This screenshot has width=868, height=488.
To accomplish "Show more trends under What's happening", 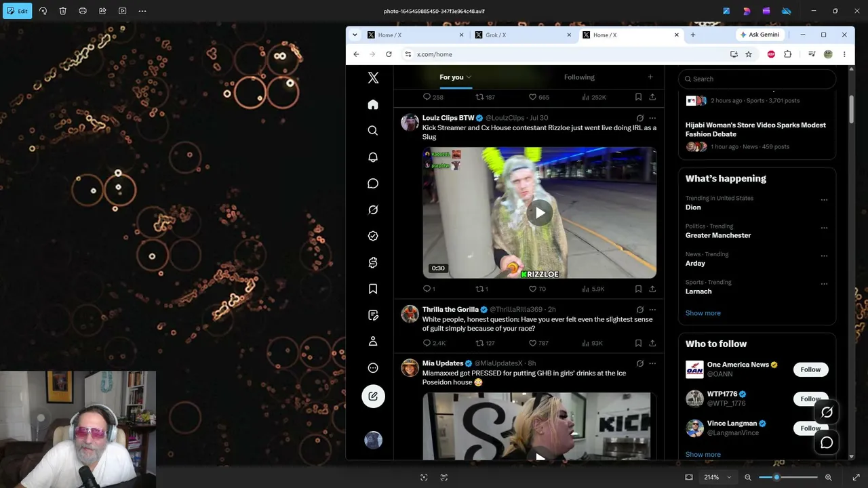I will click(x=703, y=313).
